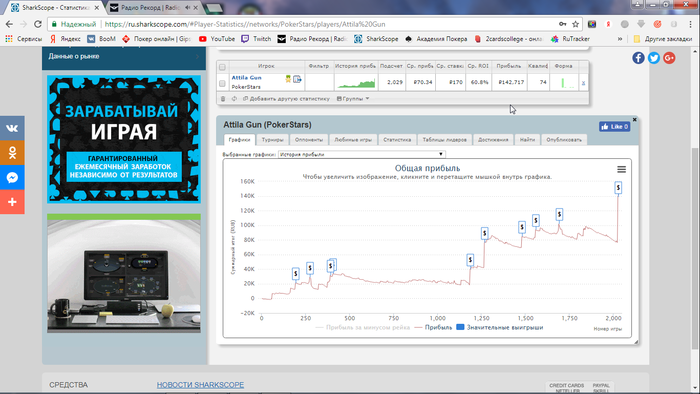
Task: Share via Odnoklassniki sidebar icon
Action: coord(12,153)
